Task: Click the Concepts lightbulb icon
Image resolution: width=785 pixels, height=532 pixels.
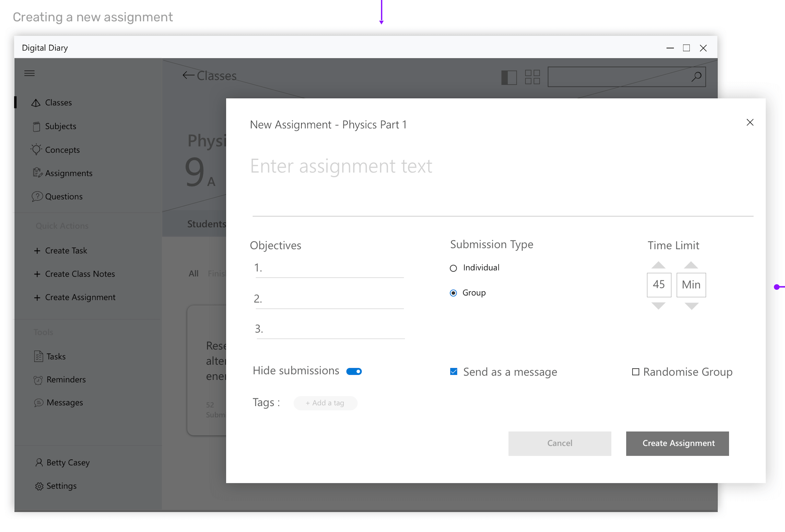Action: tap(36, 150)
